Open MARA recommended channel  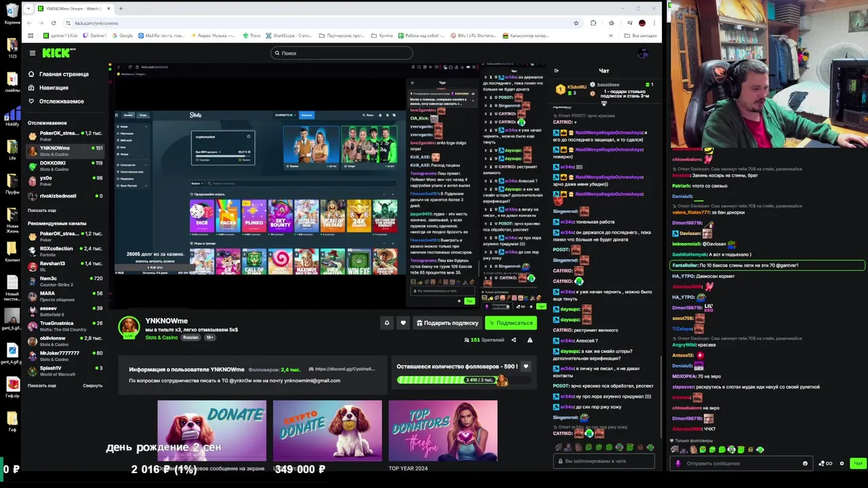[65, 296]
